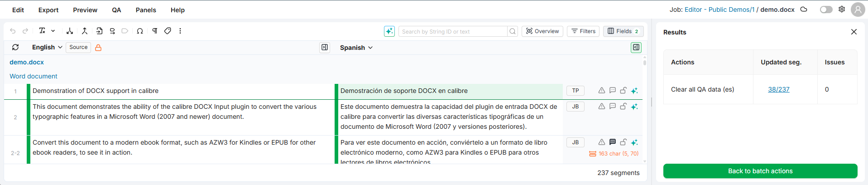Show QA warning for segment 1
868x185 pixels.
(601, 91)
